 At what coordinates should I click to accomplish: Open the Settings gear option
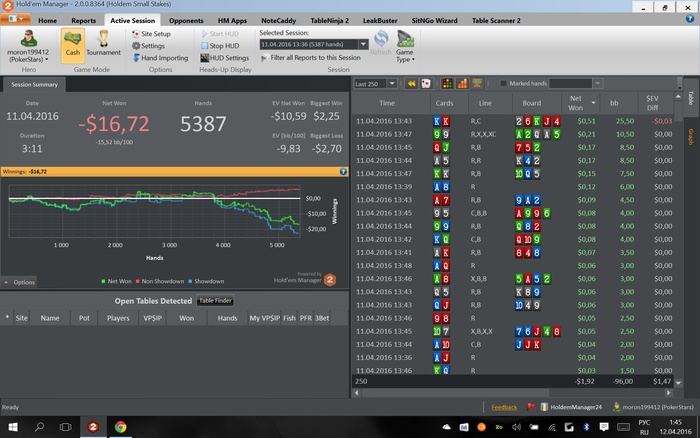point(149,46)
